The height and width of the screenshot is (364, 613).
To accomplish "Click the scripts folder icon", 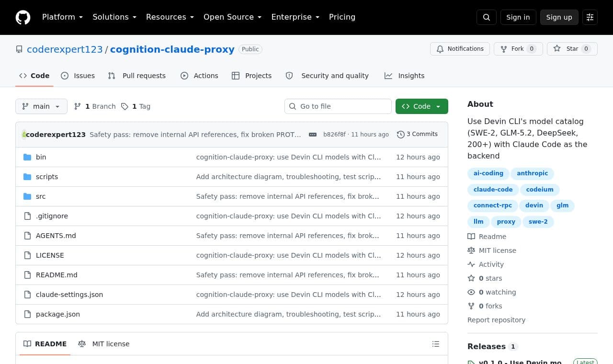I will tap(27, 177).
